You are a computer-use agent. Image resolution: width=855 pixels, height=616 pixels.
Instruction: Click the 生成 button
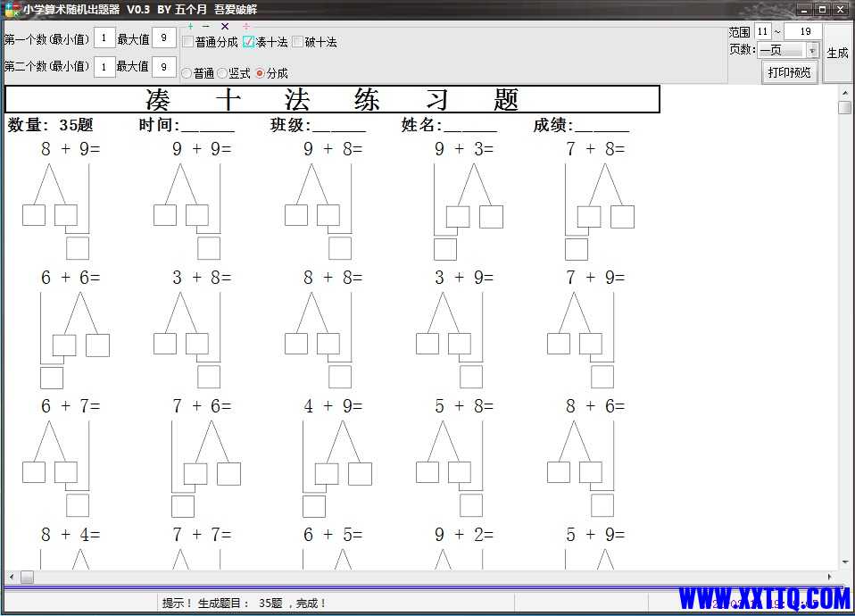tap(837, 53)
